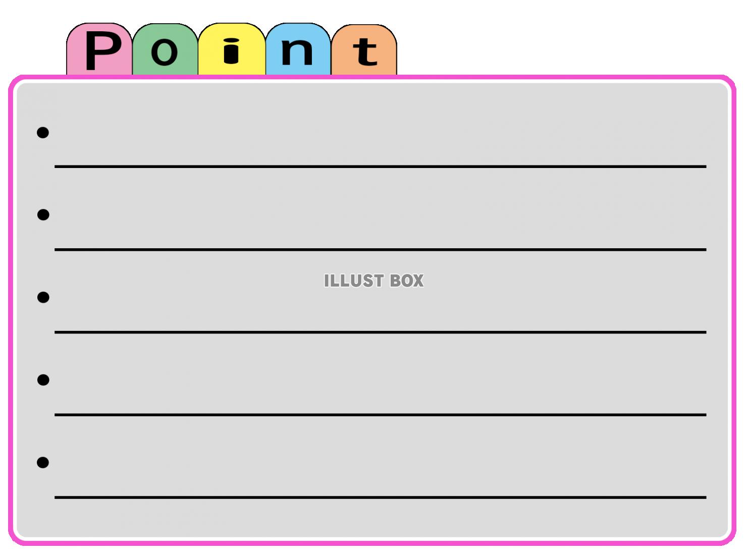
Task: Click the second underline writing line
Action: click(x=380, y=250)
